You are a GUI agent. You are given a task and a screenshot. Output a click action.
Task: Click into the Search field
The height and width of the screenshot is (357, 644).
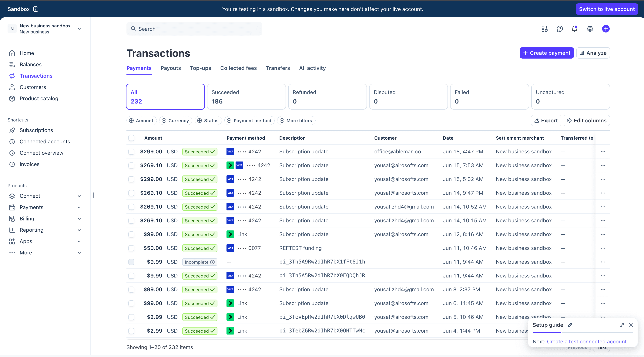click(194, 29)
